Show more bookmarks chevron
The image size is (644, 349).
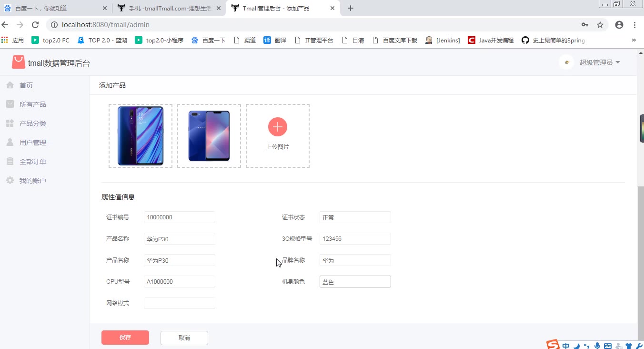(x=634, y=40)
